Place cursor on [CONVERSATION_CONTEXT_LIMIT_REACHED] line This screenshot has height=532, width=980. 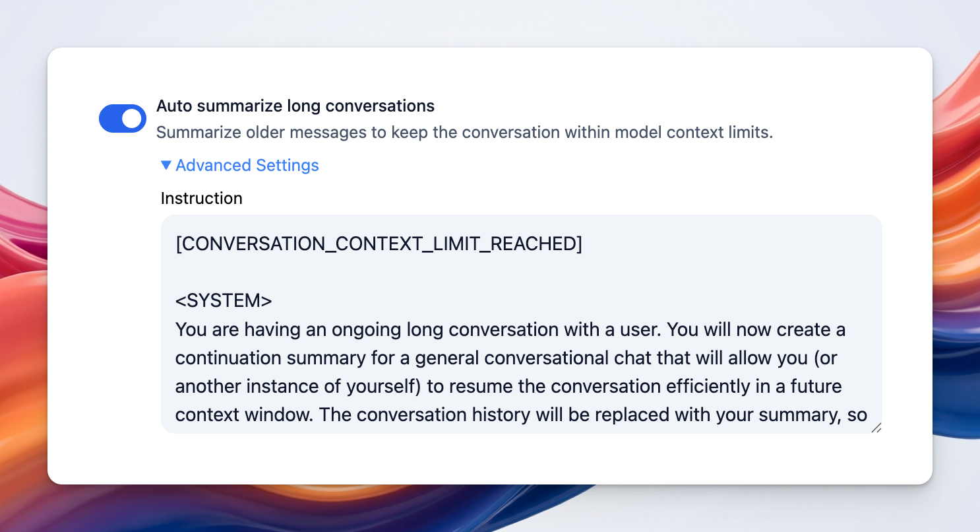point(379,244)
